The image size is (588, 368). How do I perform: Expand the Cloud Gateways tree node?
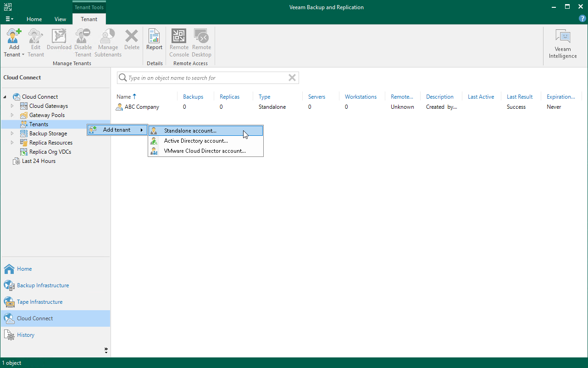(11, 106)
